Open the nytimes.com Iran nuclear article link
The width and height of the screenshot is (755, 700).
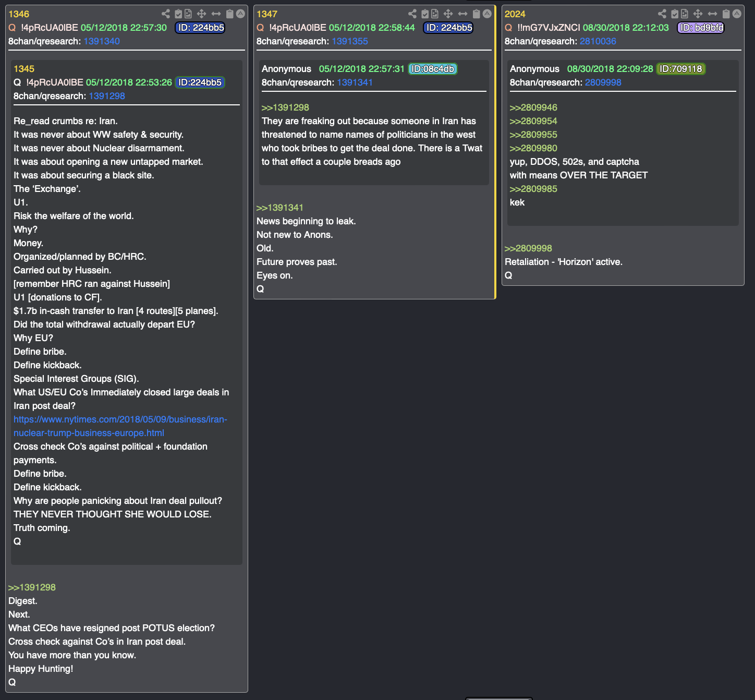[x=120, y=426]
